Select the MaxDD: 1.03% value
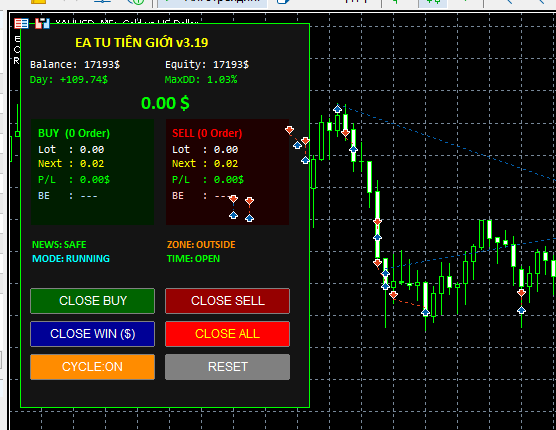The height and width of the screenshot is (430, 556). pos(201,79)
